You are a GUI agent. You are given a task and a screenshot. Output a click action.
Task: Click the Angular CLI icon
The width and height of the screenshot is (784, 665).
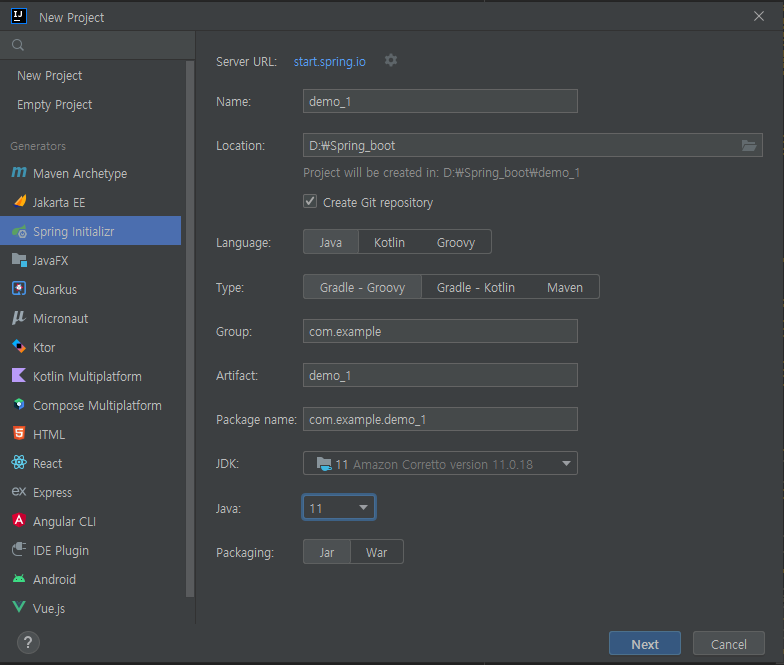pyautogui.click(x=19, y=520)
